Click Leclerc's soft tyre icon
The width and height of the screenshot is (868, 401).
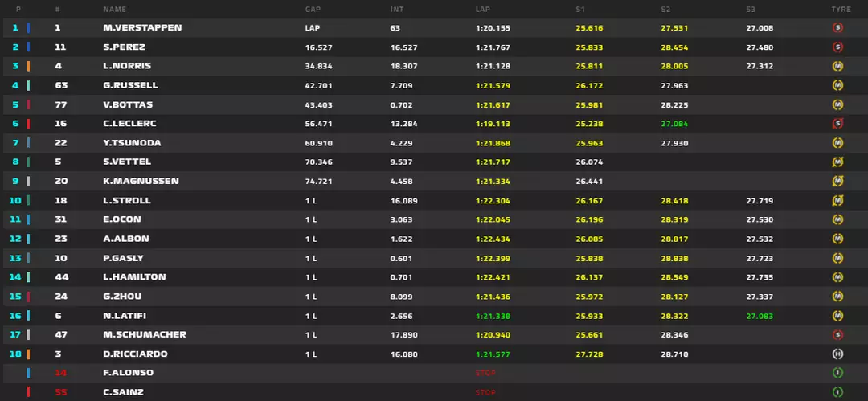click(838, 124)
